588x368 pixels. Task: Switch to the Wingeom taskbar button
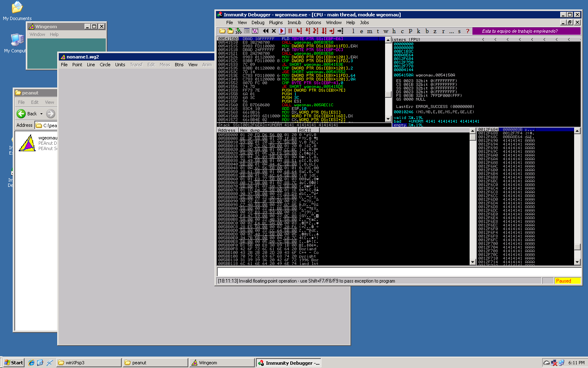click(222, 363)
